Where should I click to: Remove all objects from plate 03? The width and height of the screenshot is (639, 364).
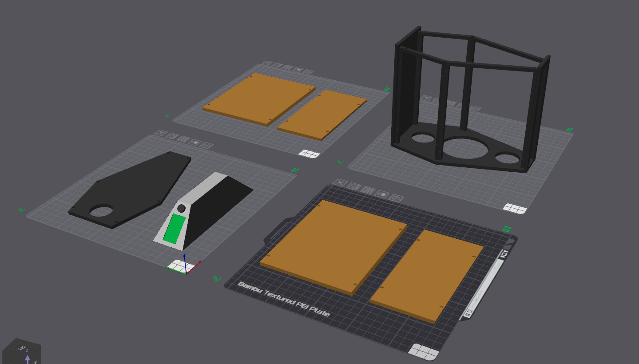(340, 183)
